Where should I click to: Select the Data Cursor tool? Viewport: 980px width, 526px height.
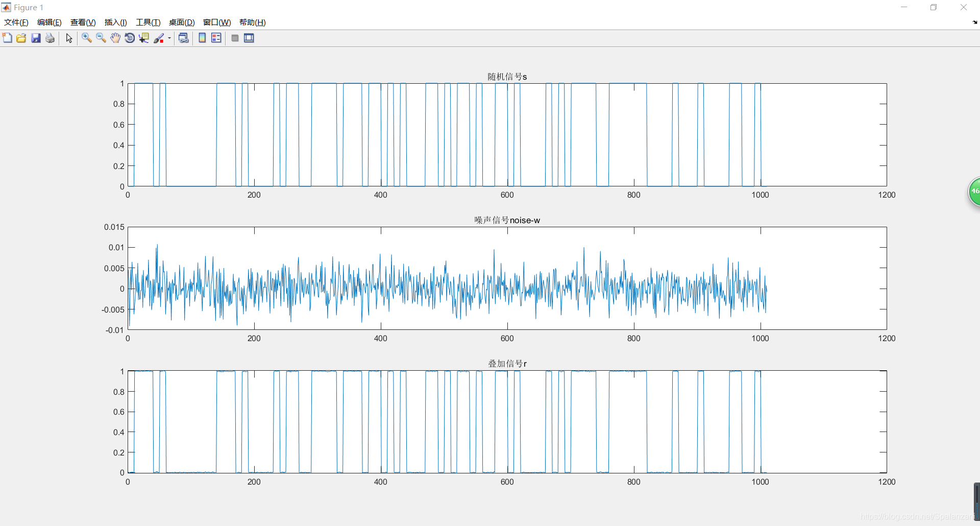[x=144, y=38]
